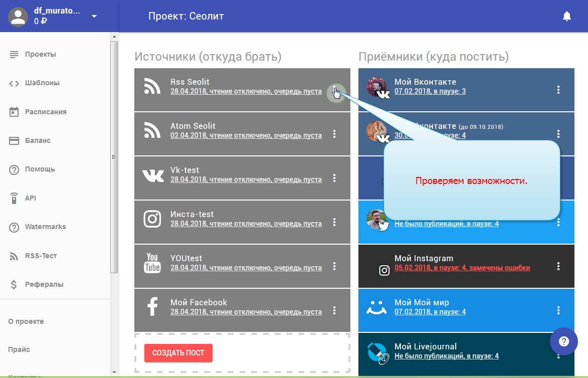Open the three-dot menu for Atom Seolit
Viewport: 588px width, 378px height.
[x=334, y=134]
